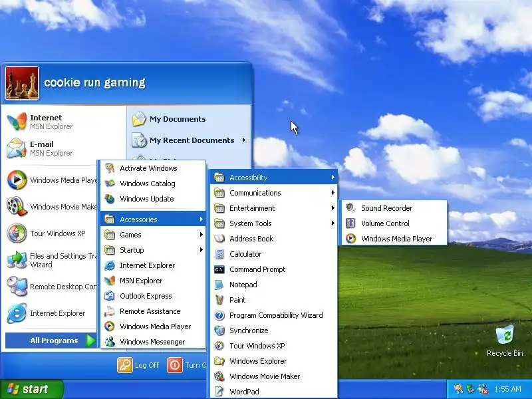Screen dimensions: 532x399
Task: Launch Calculator from Accessories
Action: tap(273, 254)
